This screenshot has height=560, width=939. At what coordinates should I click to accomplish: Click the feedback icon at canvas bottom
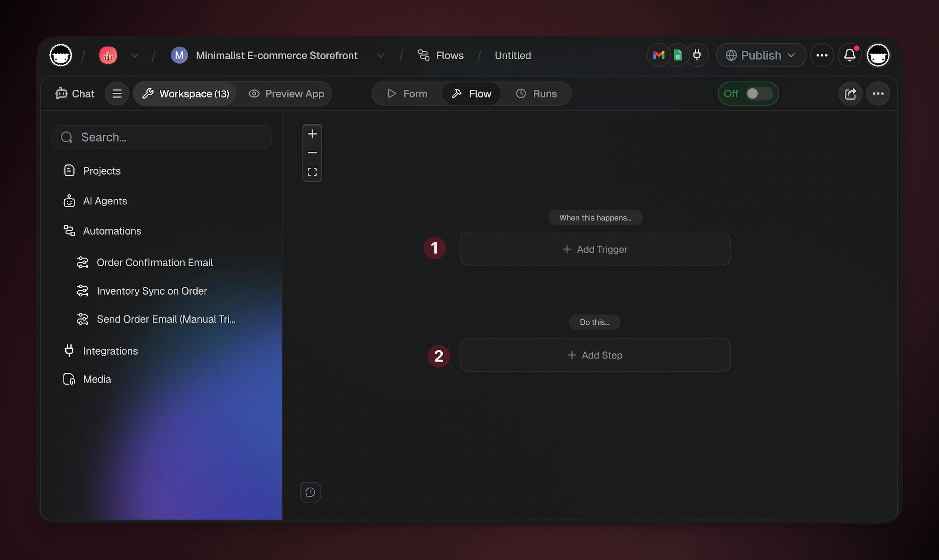(x=310, y=492)
